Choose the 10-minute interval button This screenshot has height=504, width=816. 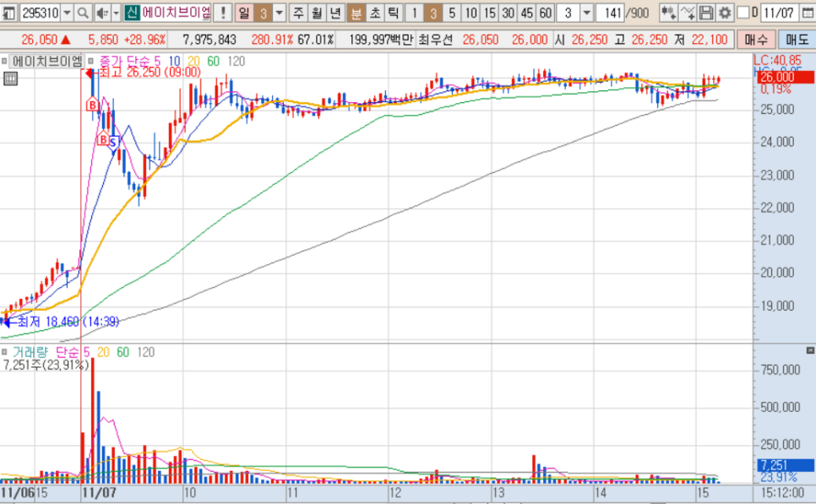point(471,13)
